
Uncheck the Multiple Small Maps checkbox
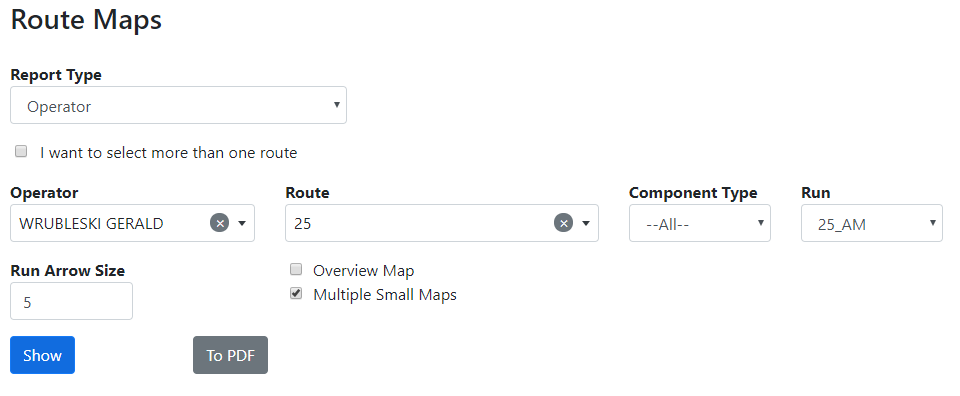click(296, 294)
